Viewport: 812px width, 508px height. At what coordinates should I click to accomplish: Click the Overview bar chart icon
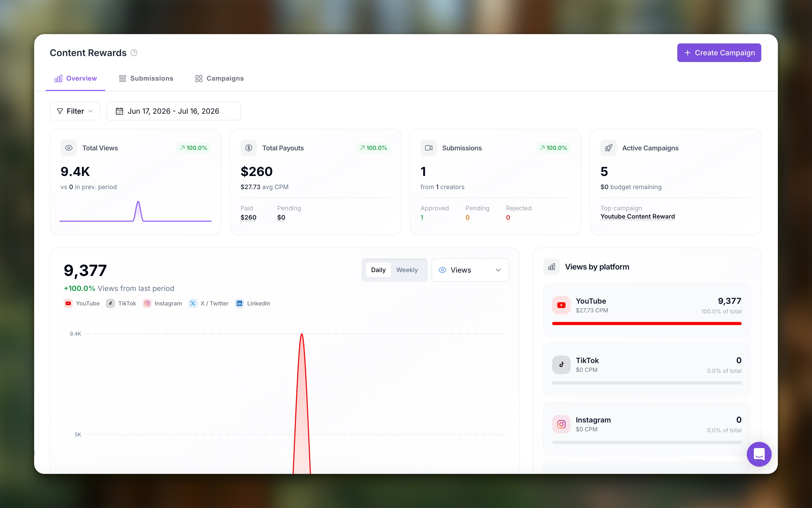(x=58, y=78)
